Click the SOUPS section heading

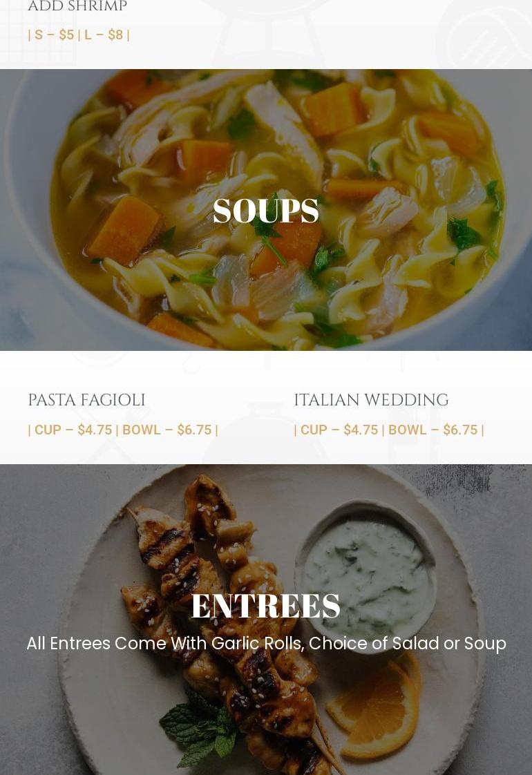pyautogui.click(x=265, y=211)
